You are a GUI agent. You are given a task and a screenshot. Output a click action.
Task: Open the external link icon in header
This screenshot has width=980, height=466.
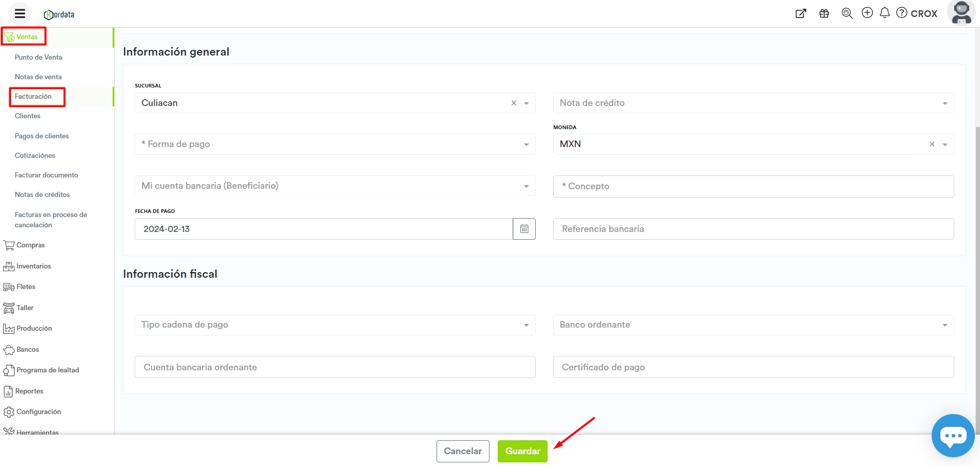tap(801, 13)
